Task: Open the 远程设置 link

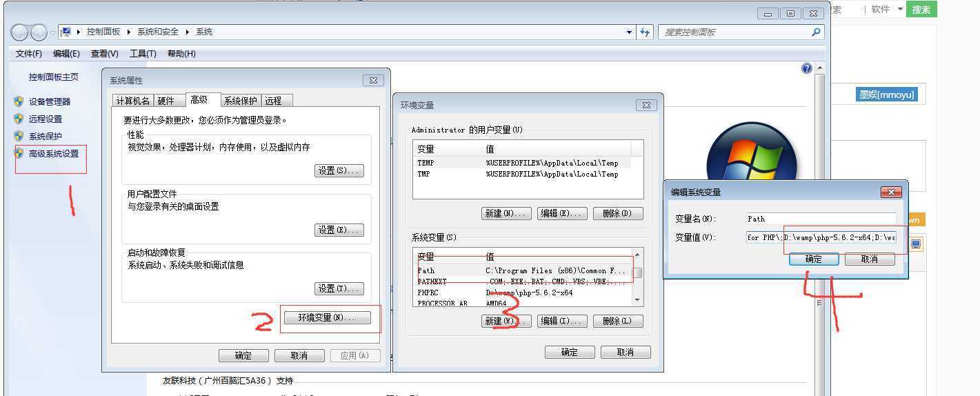Action: (46, 119)
